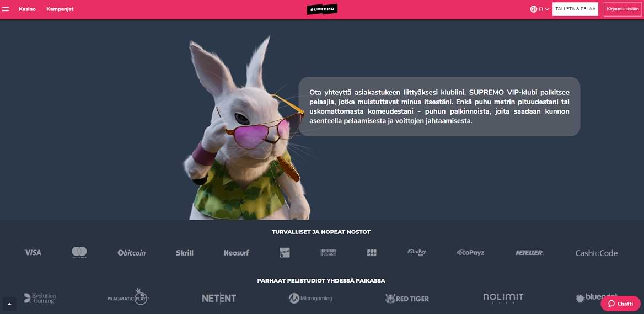This screenshot has height=314, width=644.
Task: Click the Neosurf payment logo
Action: click(236, 253)
